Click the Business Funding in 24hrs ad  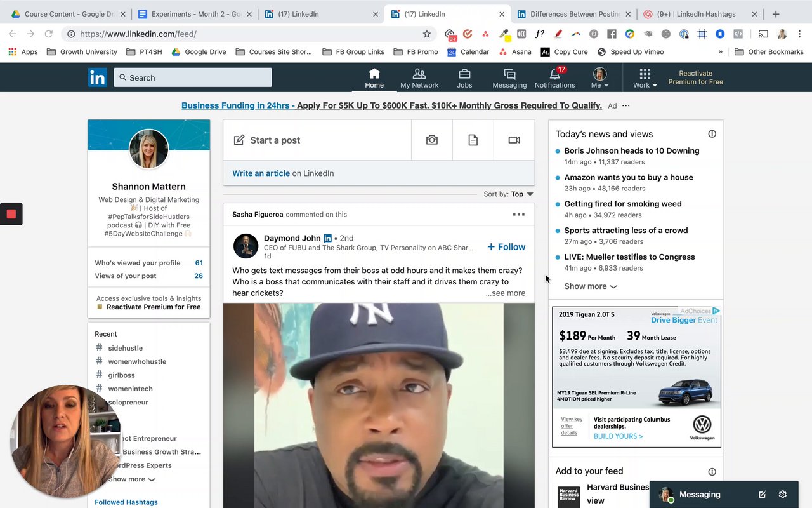point(391,105)
